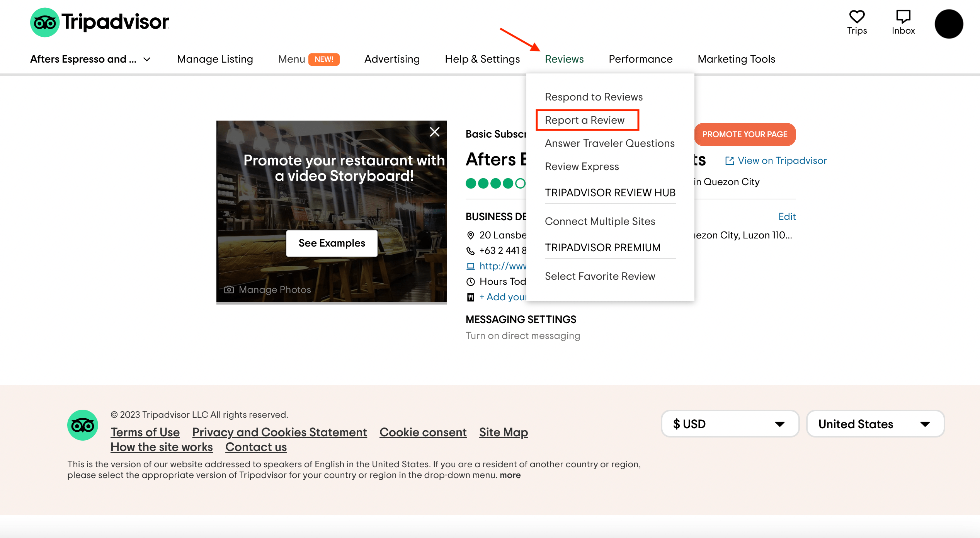Open the $ USD currency dropdown
The width and height of the screenshot is (980, 538).
[730, 424]
